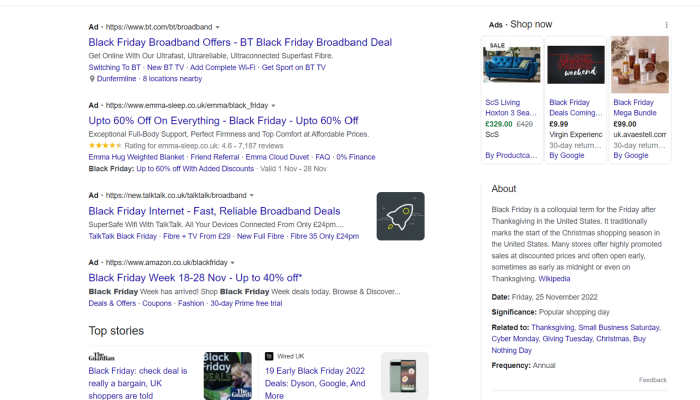The height and width of the screenshot is (400, 700).
Task: Open the Emma Cloud Duvet link
Action: coord(277,157)
